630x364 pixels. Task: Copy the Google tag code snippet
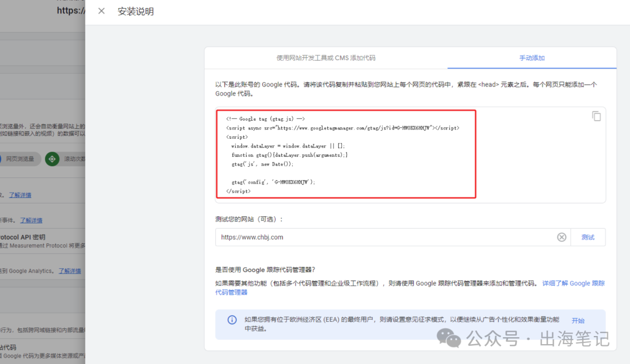[596, 116]
